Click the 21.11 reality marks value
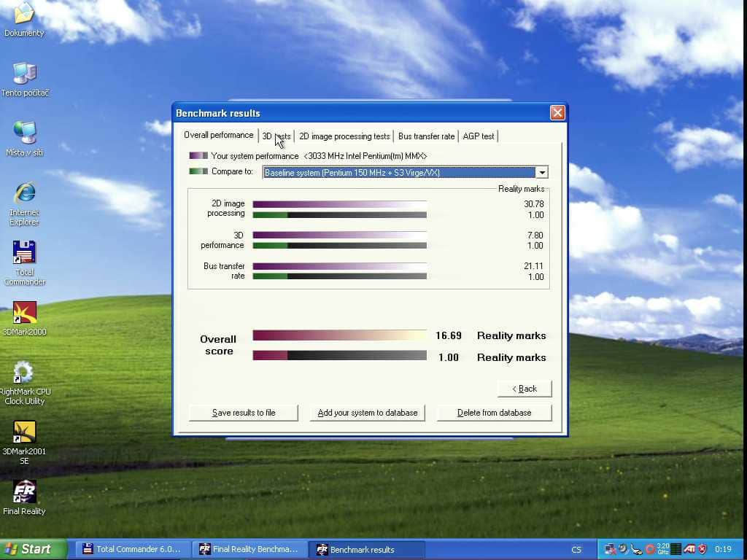The image size is (747, 560). pos(533,266)
